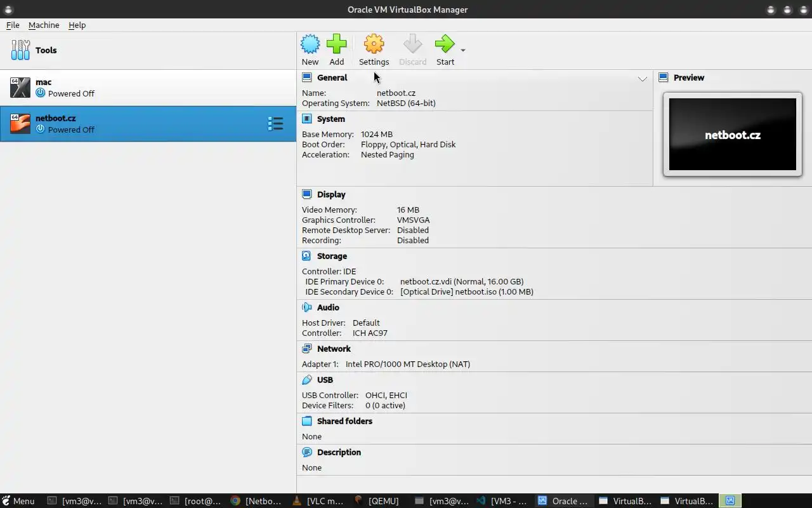Open the Start button dropdown arrow

click(462, 50)
